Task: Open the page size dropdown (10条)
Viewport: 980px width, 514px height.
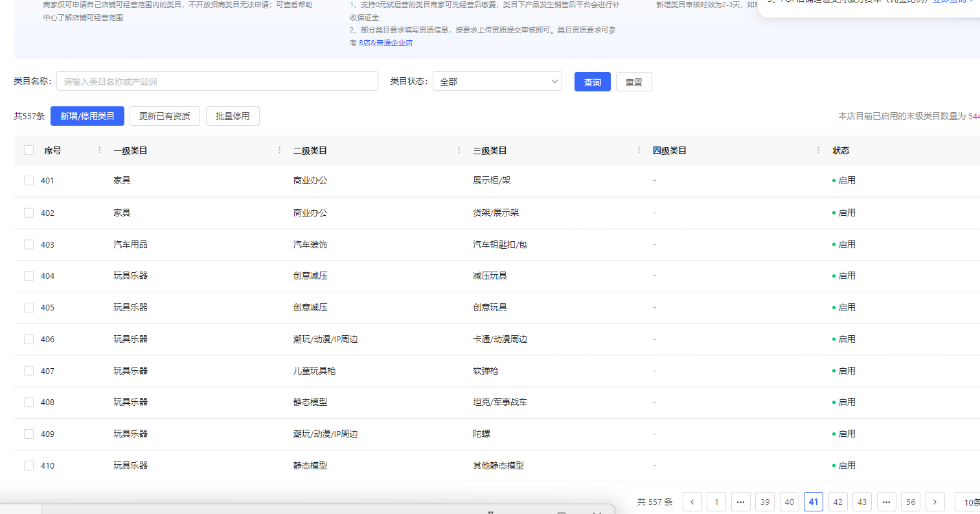Action: (969, 502)
